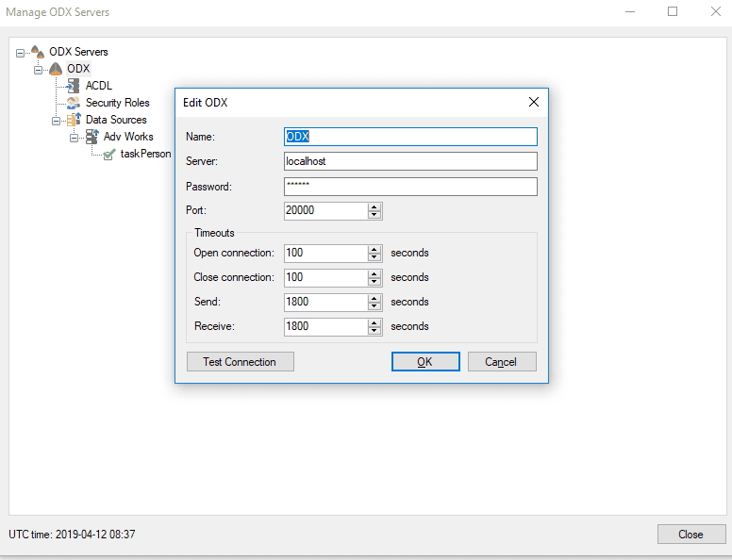
Task: Increase the Send timeout
Action: click(374, 298)
